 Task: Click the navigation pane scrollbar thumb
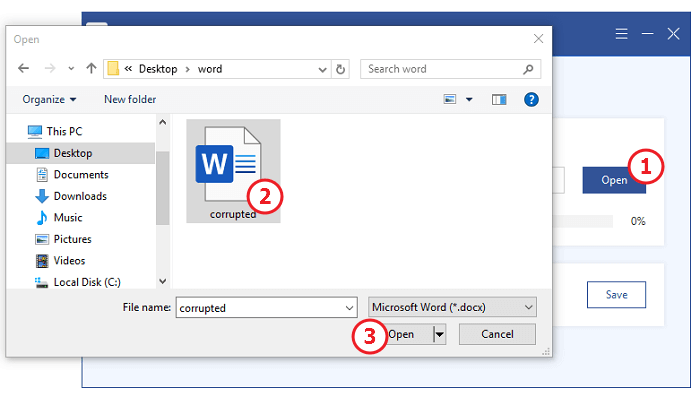pyautogui.click(x=162, y=188)
